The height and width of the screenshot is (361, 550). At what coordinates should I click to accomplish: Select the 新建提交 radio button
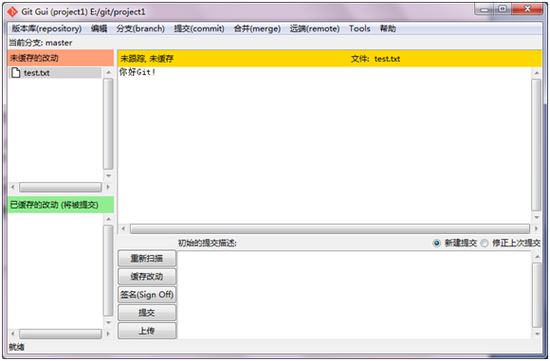[x=436, y=243]
